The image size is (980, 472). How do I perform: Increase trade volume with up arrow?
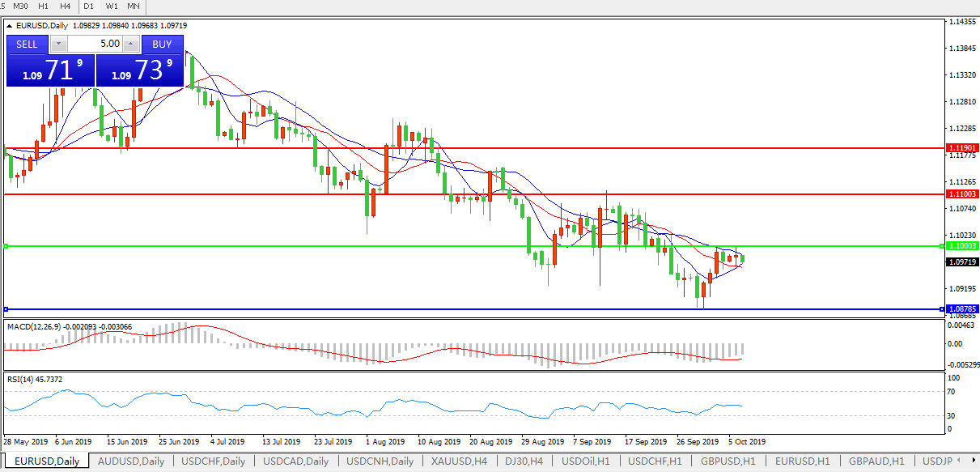pos(131,44)
